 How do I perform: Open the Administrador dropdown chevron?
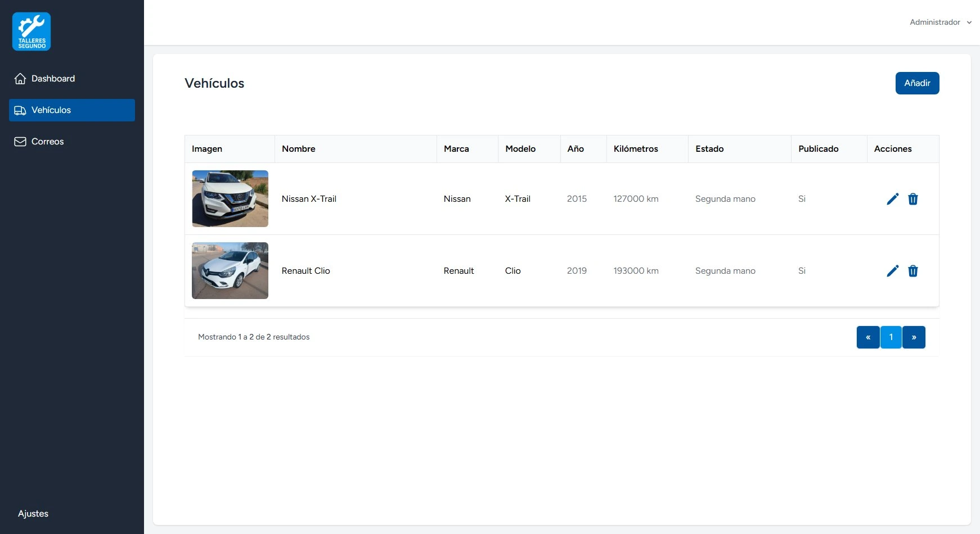(969, 22)
